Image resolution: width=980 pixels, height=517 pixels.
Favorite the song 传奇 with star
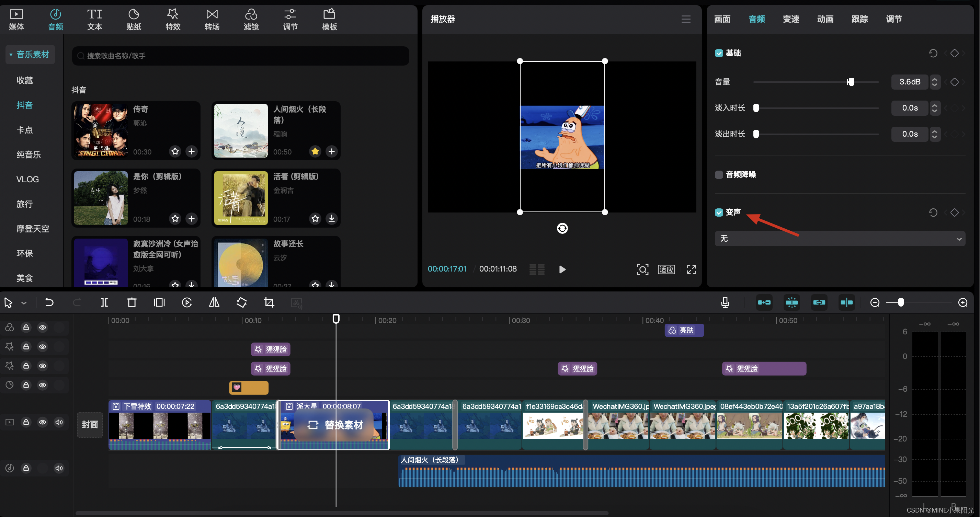click(x=175, y=151)
